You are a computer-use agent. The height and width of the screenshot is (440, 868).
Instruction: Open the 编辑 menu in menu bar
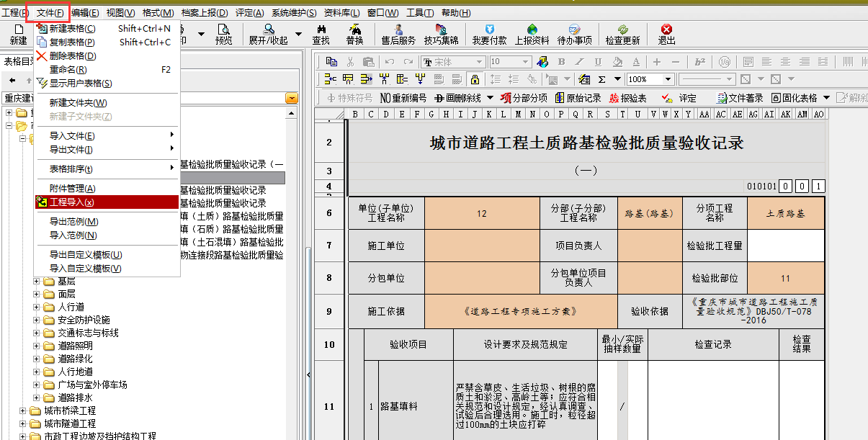(x=85, y=13)
